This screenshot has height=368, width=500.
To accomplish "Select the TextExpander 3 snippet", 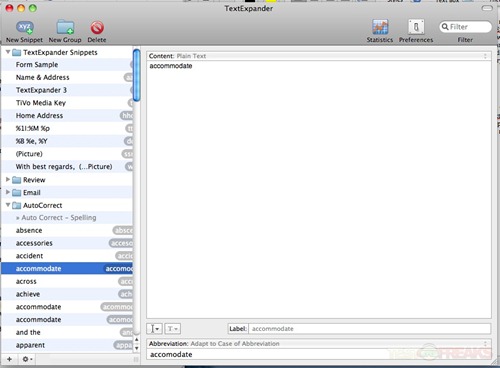I will click(x=67, y=90).
